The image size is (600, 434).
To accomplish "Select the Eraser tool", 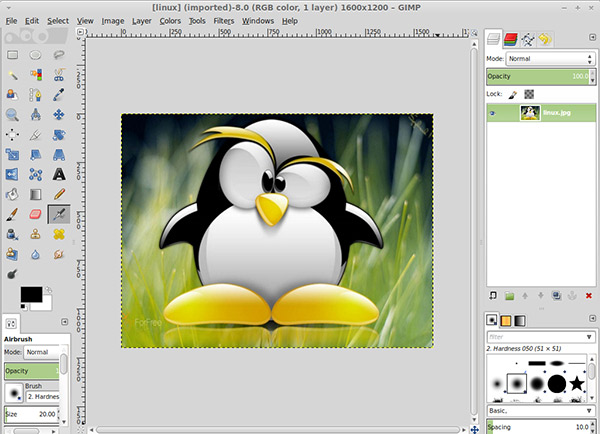I will coord(36,214).
